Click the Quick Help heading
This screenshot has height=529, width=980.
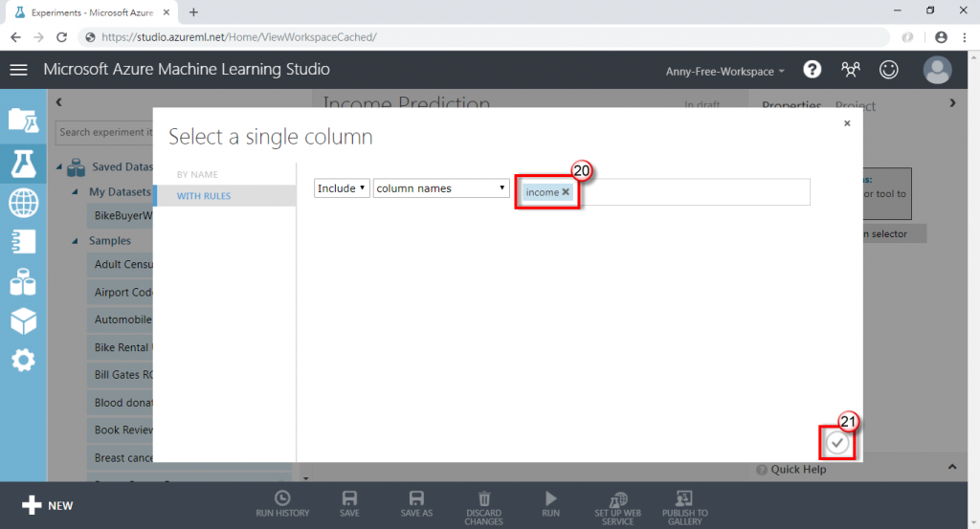click(798, 469)
